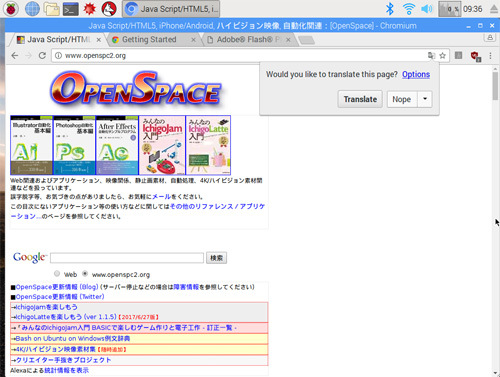Click the After Effects Ae book cover
500x377 pixels.
click(x=117, y=145)
